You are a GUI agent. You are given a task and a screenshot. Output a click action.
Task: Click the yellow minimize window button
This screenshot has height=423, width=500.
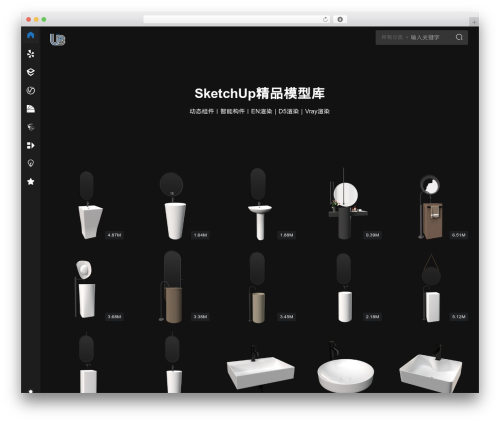(x=36, y=20)
